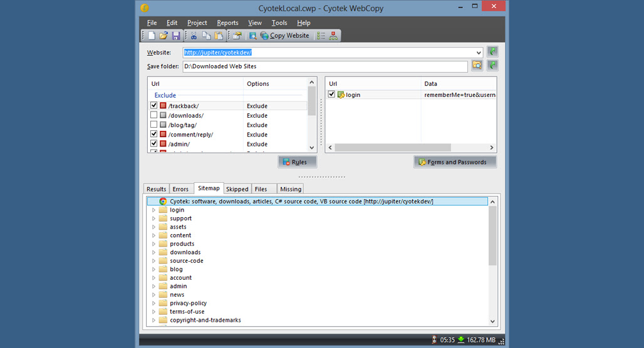Browse for save folder with the folder icon

pyautogui.click(x=477, y=65)
